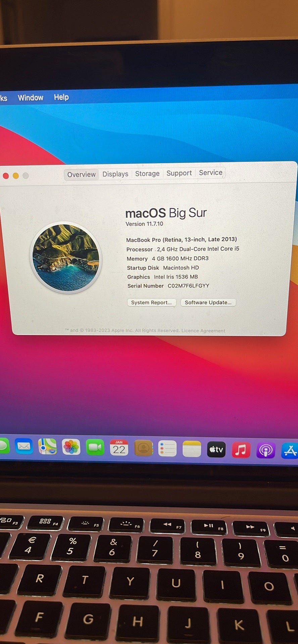Image resolution: width=298 pixels, height=644 pixels.
Task: Open the Licence Agreement link
Action: (203, 331)
